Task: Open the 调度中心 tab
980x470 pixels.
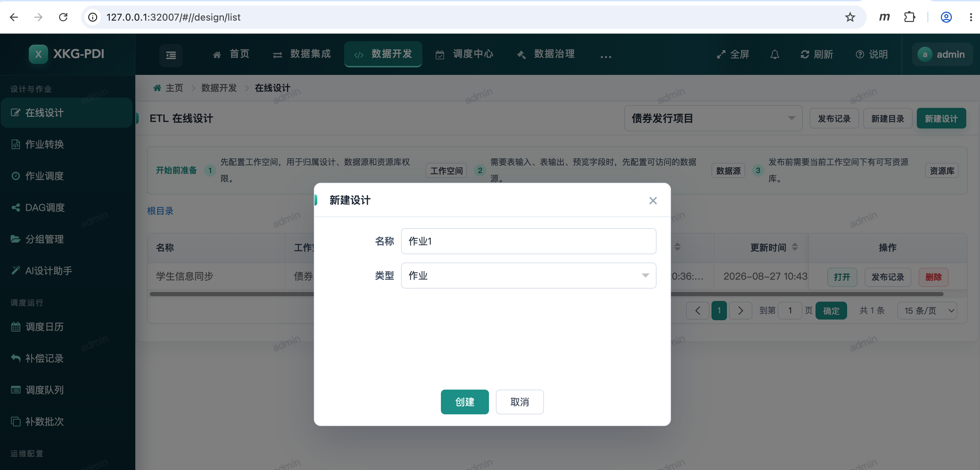Action: coord(465,54)
